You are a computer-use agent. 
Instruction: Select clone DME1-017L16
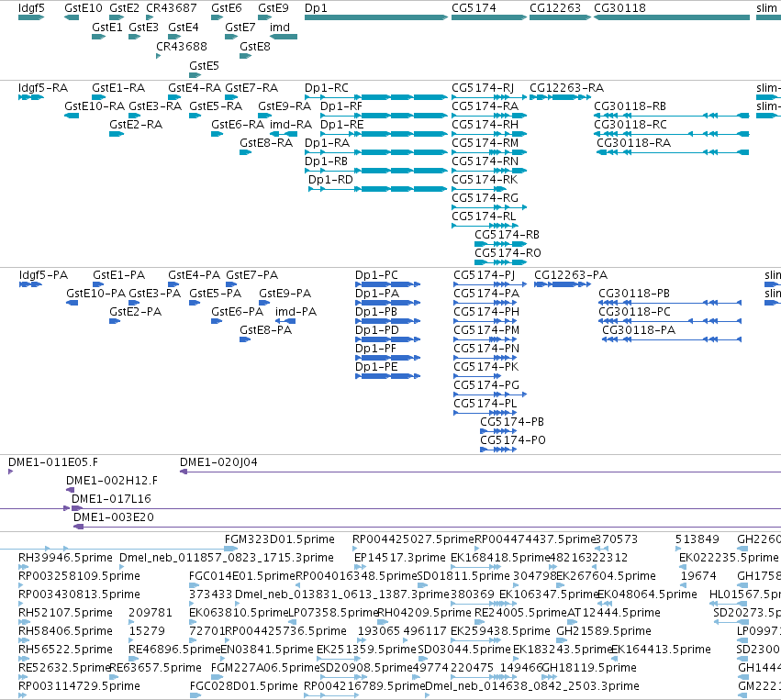(111, 499)
